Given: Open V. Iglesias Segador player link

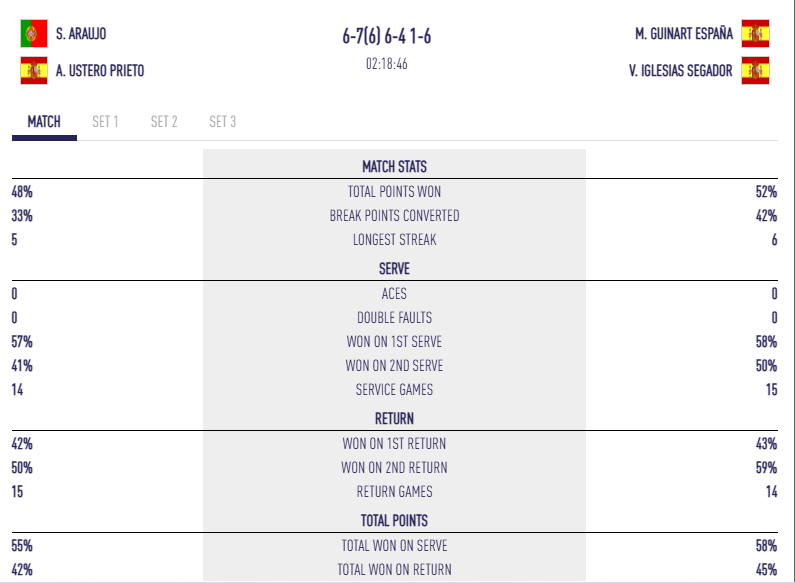Looking at the screenshot, I should click(x=681, y=71).
